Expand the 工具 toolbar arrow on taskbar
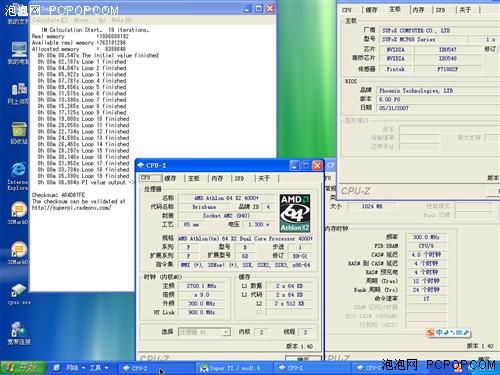 (106, 368)
